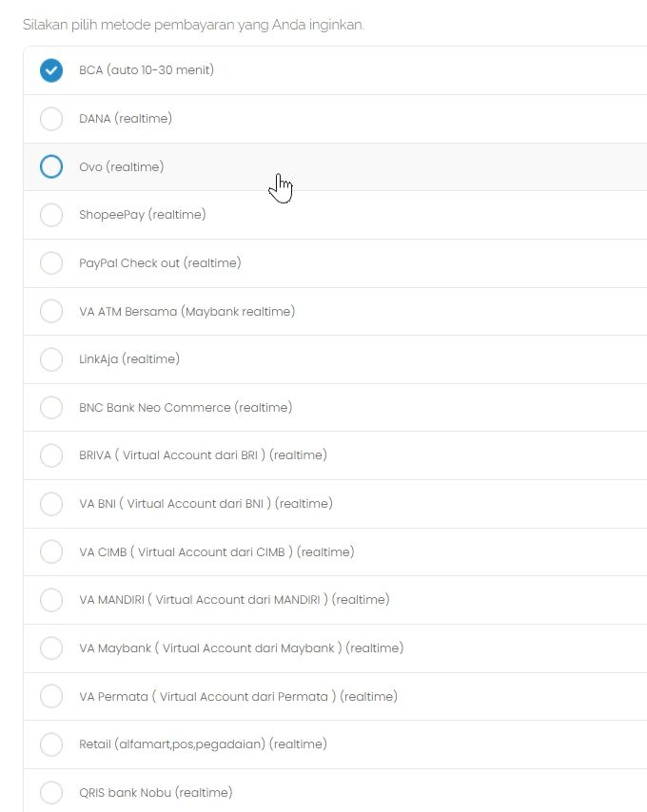Viewport: 647px width, 812px height.
Task: Select the Ovo (realtime) radio option
Action: (51, 166)
